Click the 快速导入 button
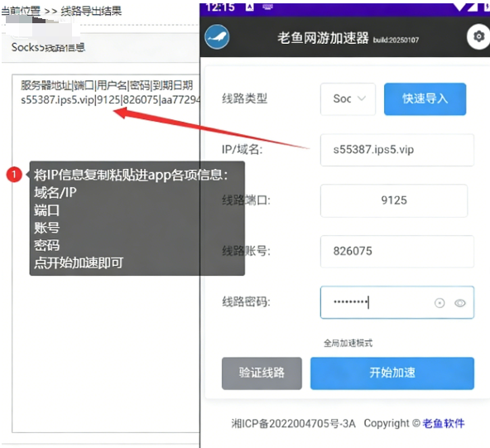The height and width of the screenshot is (448, 490). click(x=425, y=99)
